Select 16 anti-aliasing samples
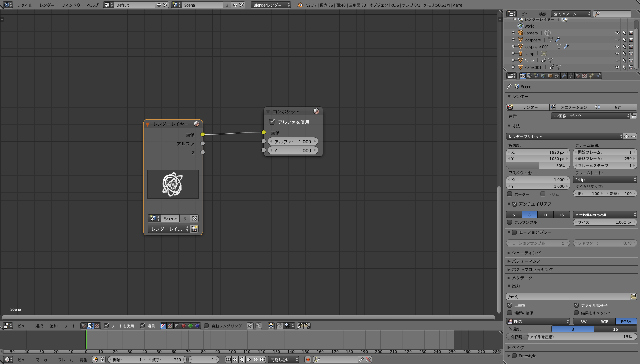This screenshot has height=364, width=640. [561, 215]
